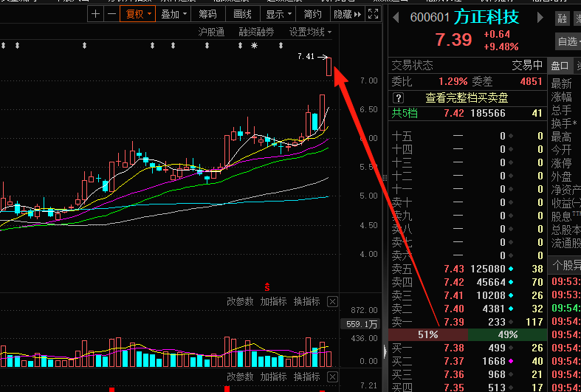Click the 筹码 toolbar button
This screenshot has height=392, width=581.
(x=207, y=15)
